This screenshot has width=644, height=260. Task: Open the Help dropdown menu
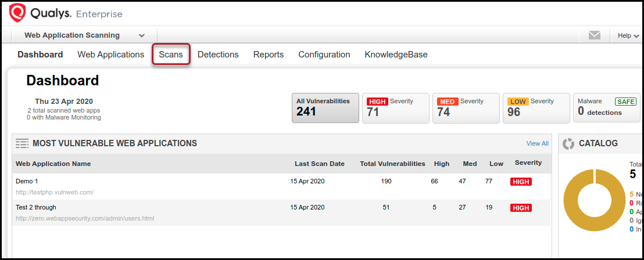[x=628, y=35]
